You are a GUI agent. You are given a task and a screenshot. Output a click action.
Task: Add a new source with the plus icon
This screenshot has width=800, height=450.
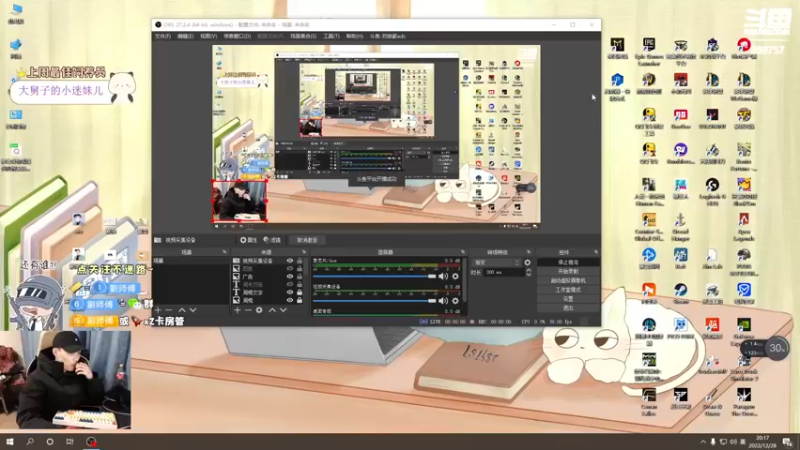coord(237,310)
